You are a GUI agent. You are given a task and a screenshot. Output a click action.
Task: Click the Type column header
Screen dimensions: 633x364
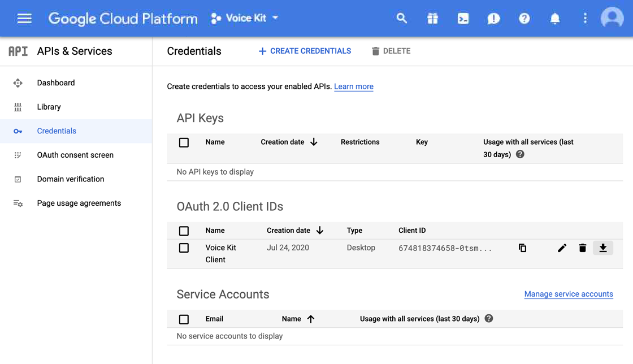coord(354,231)
